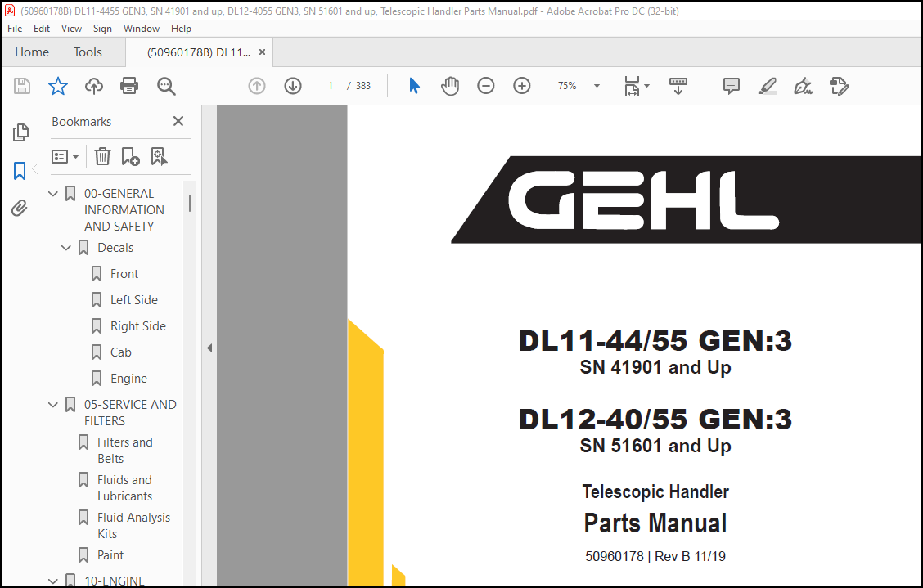Choose the Selection arrow tool
The width and height of the screenshot is (923, 588).
[x=414, y=86]
